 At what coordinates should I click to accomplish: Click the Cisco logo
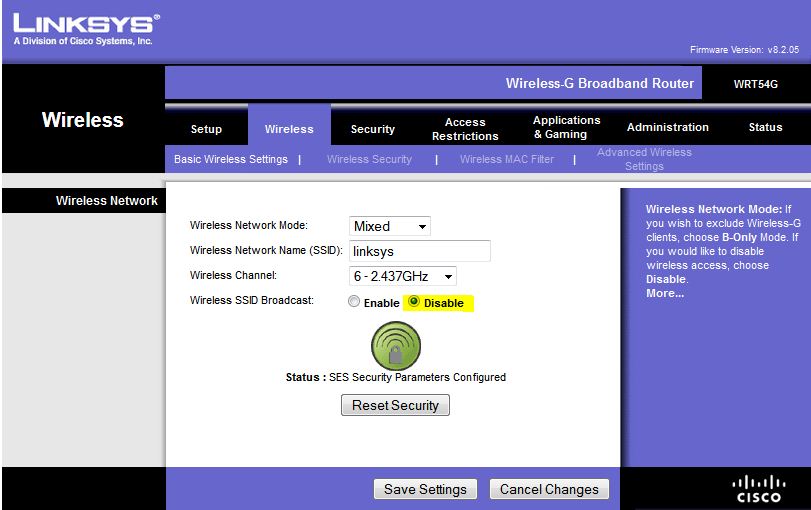coord(759,489)
